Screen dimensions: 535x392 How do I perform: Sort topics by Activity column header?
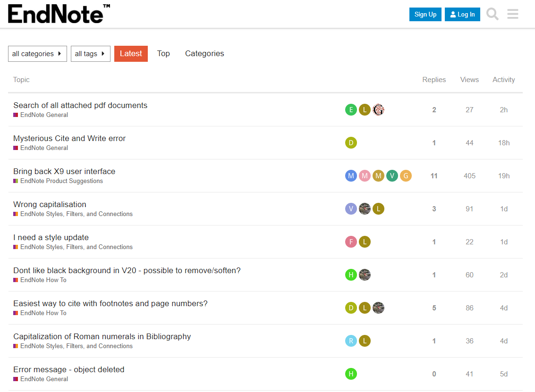pos(504,80)
